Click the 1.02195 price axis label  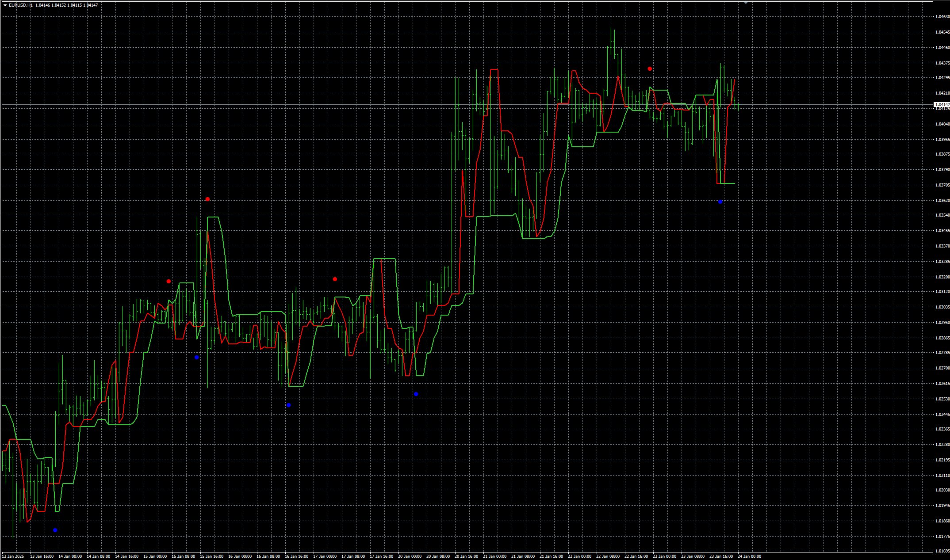pos(942,460)
